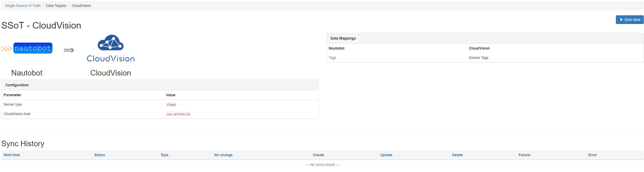
Task: Sort sync history by Create column
Action: click(x=319, y=155)
